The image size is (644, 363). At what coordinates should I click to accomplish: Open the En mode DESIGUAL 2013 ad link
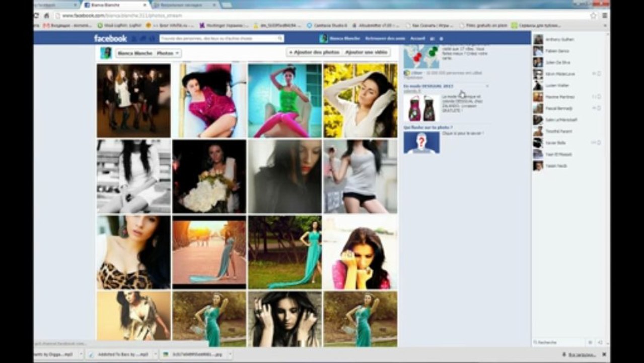point(428,86)
